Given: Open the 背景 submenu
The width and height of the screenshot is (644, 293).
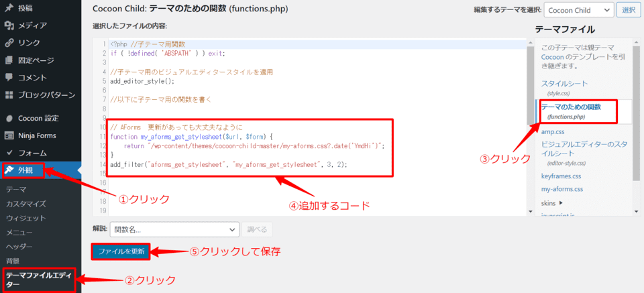Looking at the screenshot, I should pos(13,261).
